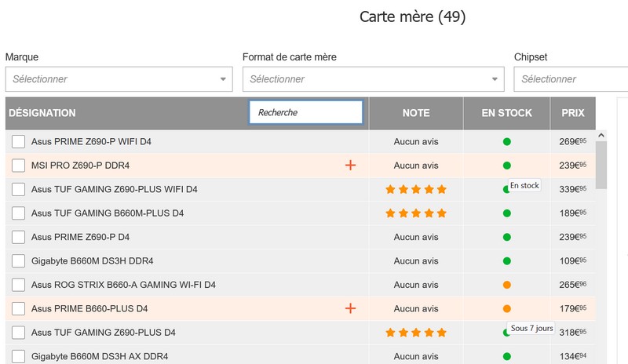
Task: Select checkbox for Asus TUF GAMING Z690-PLUS D4
Action: [18, 333]
